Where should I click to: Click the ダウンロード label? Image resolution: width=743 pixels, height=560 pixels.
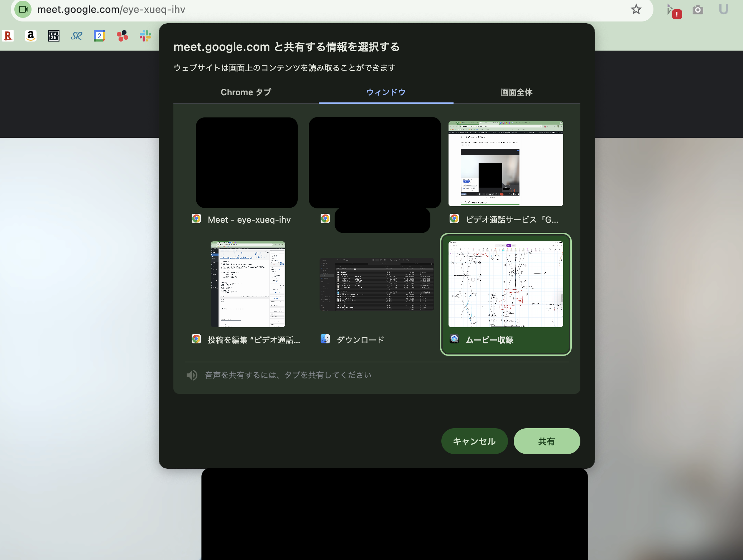click(x=360, y=340)
